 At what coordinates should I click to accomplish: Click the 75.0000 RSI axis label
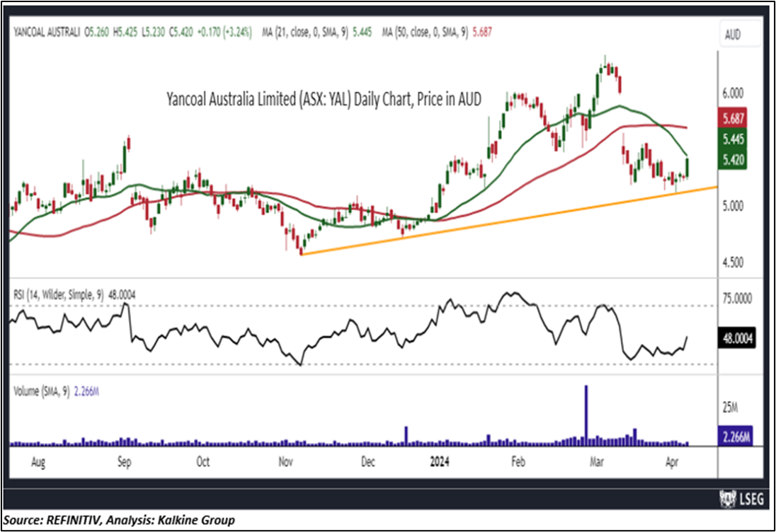[737, 299]
